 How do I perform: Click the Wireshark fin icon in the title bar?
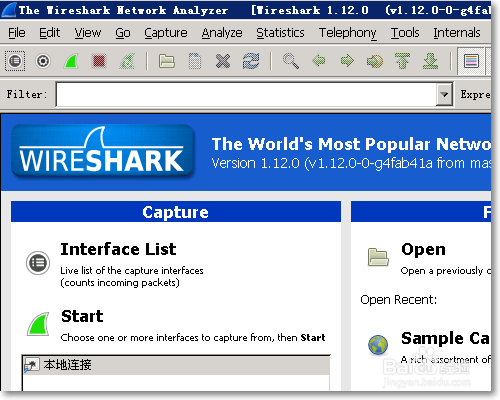coord(9,10)
